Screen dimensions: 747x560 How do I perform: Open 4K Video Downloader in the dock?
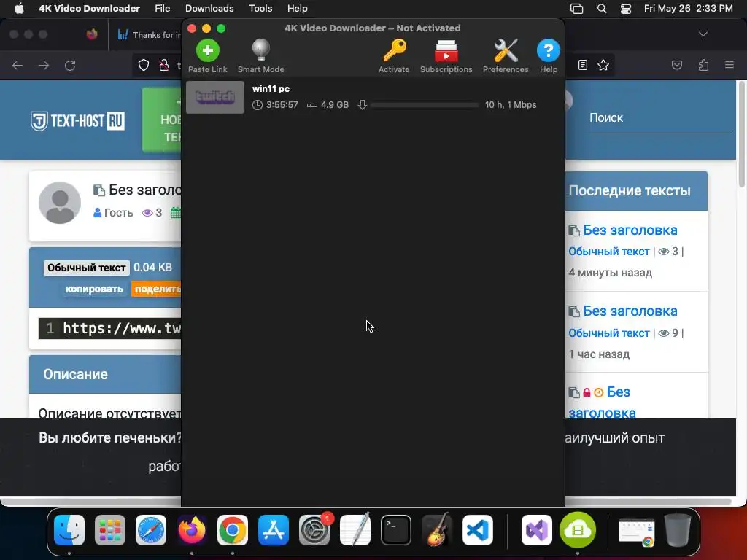click(x=578, y=530)
